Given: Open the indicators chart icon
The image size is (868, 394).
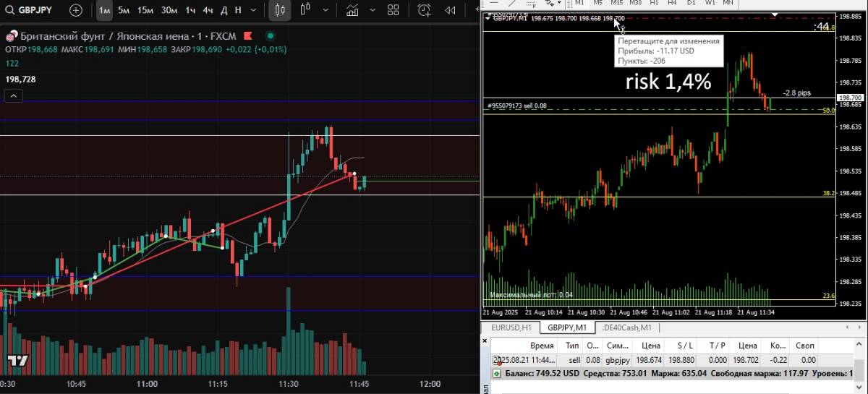Looking at the screenshot, I should click(x=353, y=10).
